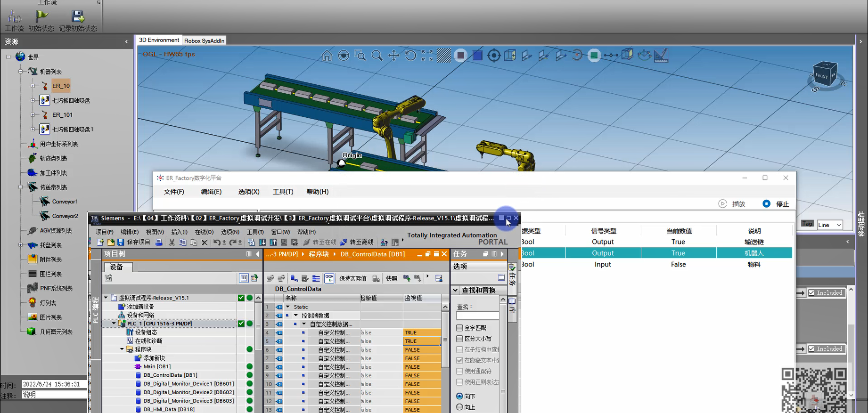868x413 pixels.
Task: Click the 工作流 workflow icon
Action: pos(14,17)
